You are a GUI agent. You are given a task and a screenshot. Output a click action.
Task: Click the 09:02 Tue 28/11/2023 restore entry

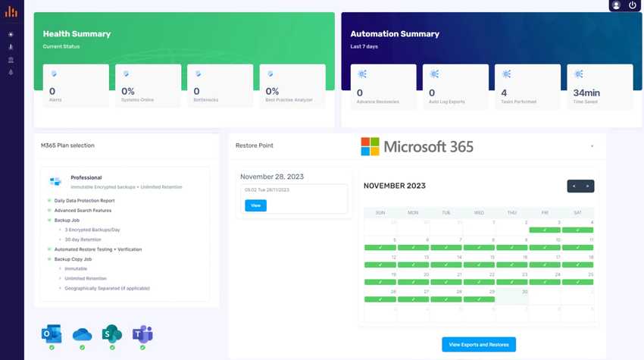point(267,190)
